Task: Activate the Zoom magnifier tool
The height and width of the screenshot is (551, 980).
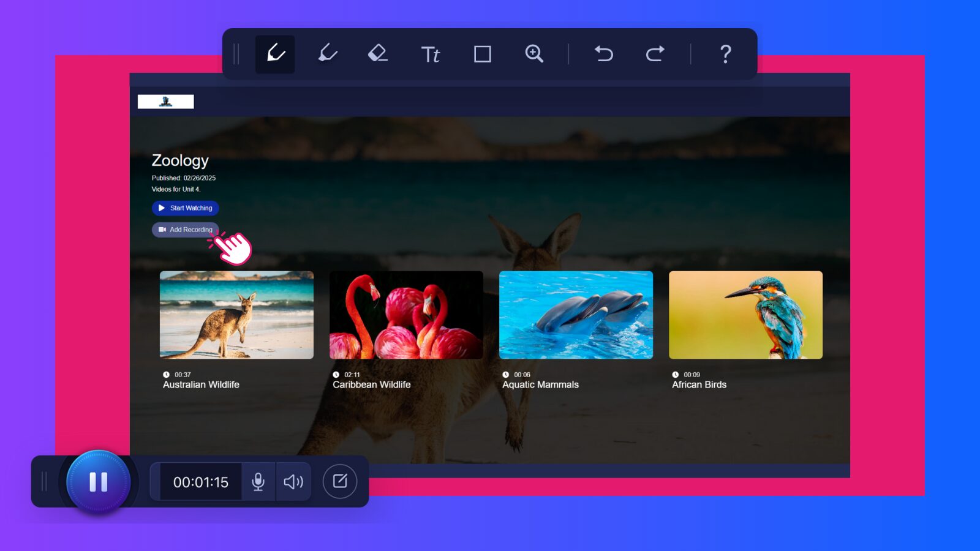Action: 534,54
